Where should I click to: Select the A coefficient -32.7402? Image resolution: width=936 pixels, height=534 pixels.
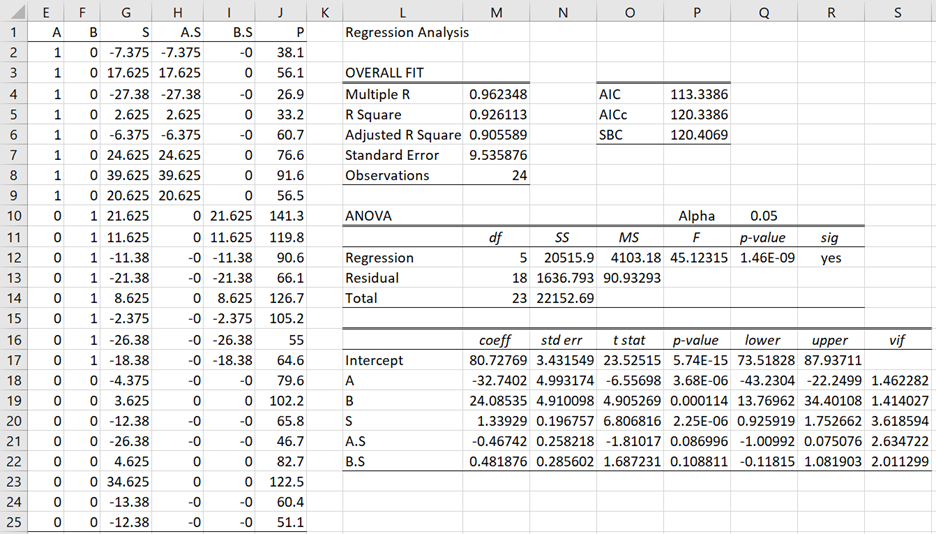pyautogui.click(x=500, y=381)
